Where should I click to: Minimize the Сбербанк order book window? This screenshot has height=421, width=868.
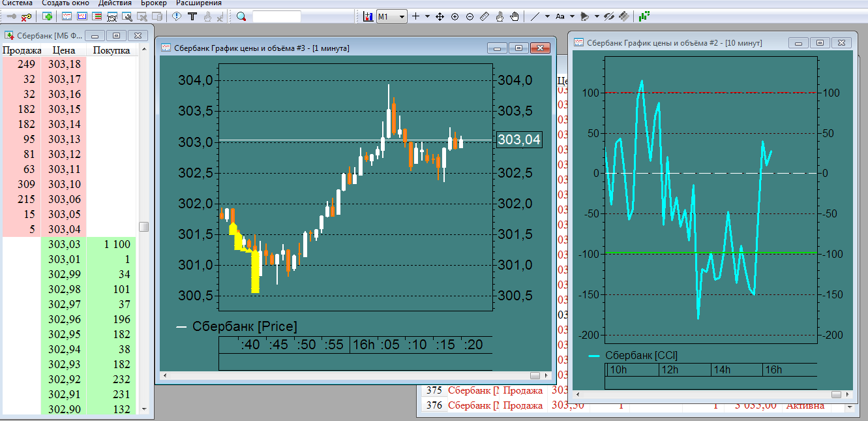95,35
